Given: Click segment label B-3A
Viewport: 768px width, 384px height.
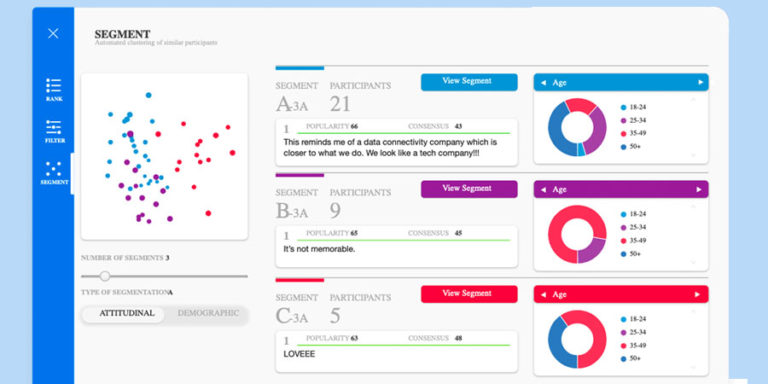Looking at the screenshot, I should pos(292,211).
